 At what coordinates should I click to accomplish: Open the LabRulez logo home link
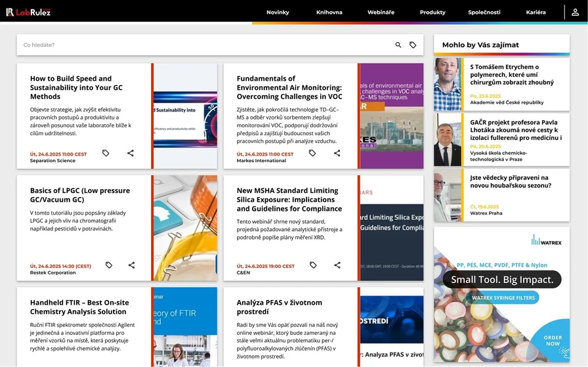[x=28, y=12]
